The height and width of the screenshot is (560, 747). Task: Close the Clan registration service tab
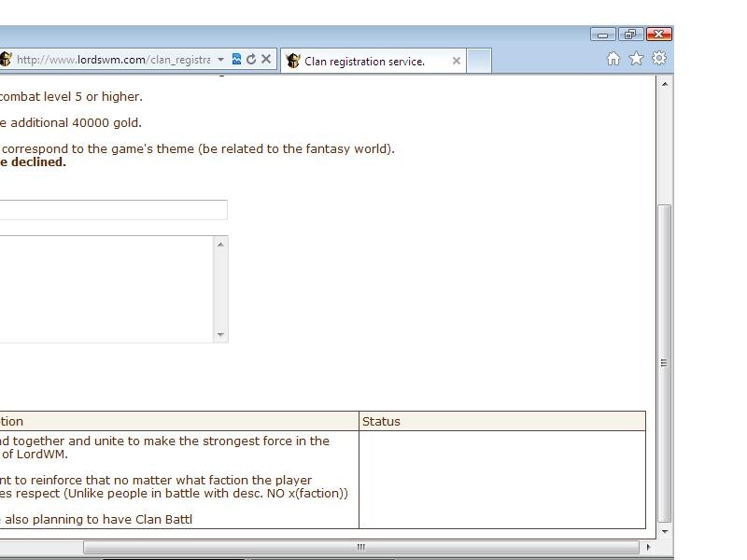(456, 61)
